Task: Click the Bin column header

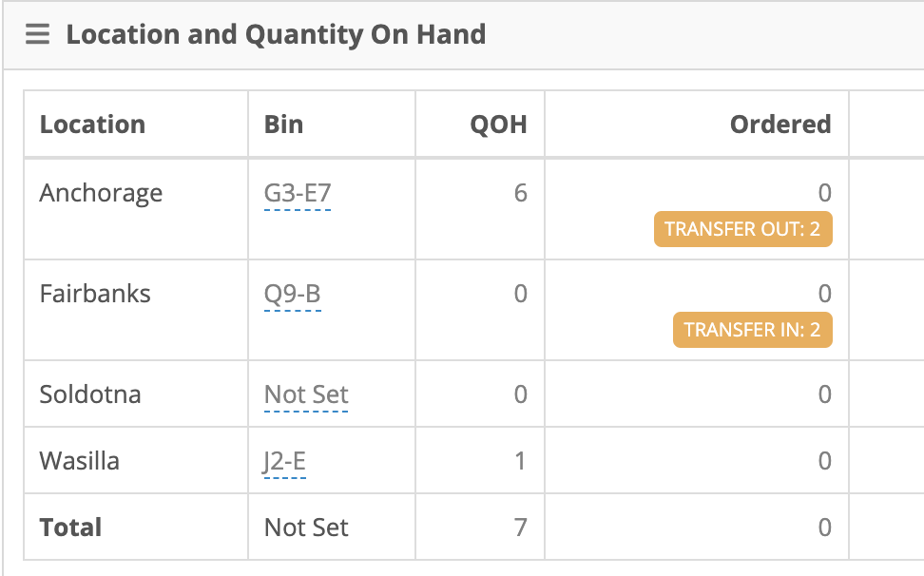Action: tap(283, 125)
